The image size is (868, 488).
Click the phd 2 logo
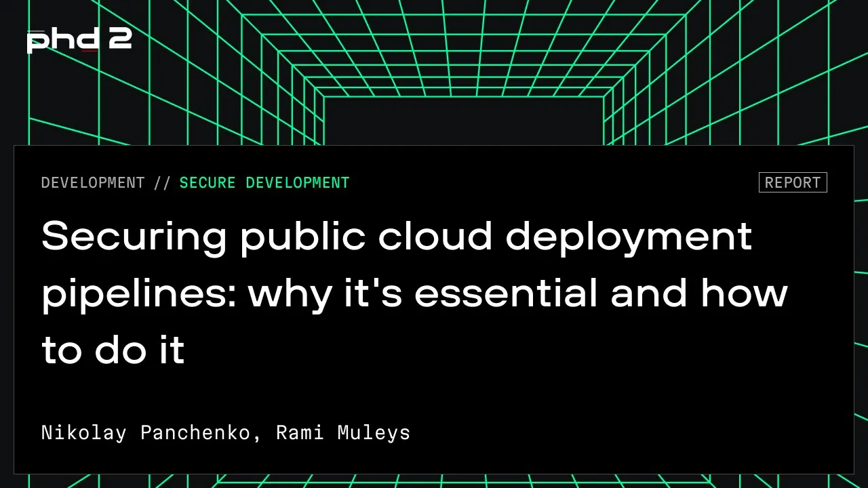[x=79, y=40]
